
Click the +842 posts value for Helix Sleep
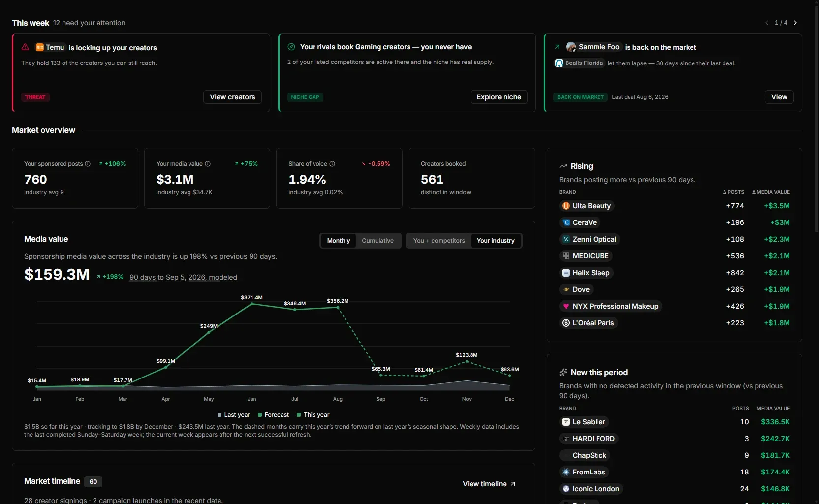tap(735, 273)
